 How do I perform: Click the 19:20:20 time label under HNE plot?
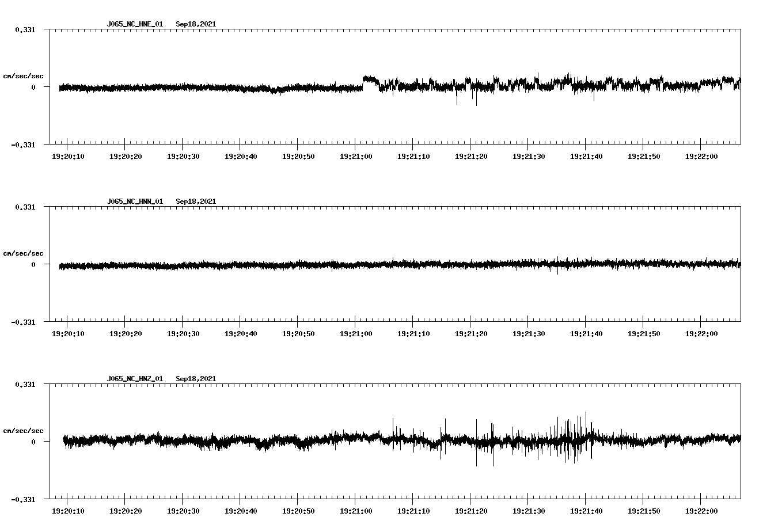[x=125, y=157]
